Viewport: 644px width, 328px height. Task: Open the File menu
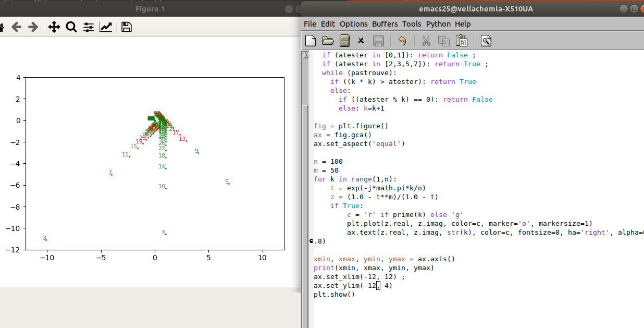[x=309, y=24]
